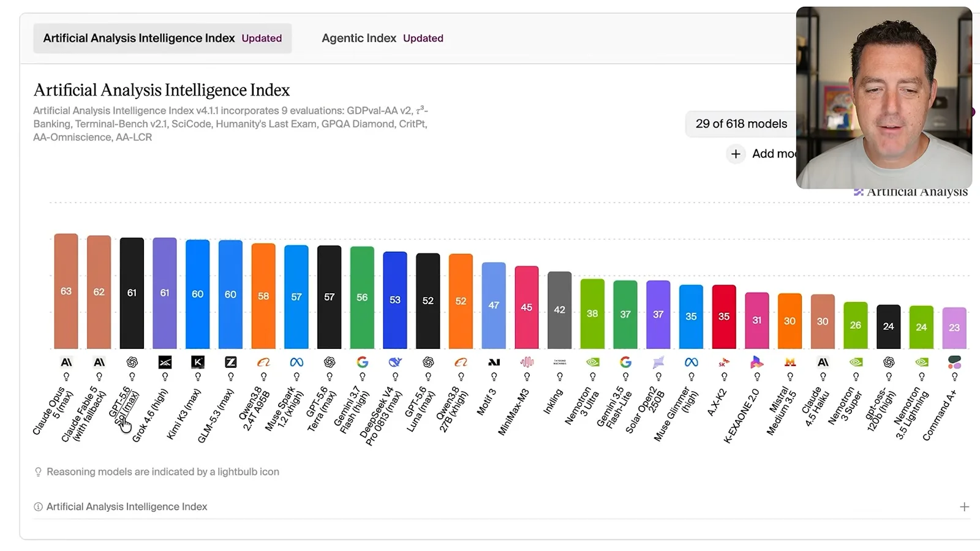
Task: Click the lightbulb icon under Claude Opus 5 logo
Action: click(66, 377)
